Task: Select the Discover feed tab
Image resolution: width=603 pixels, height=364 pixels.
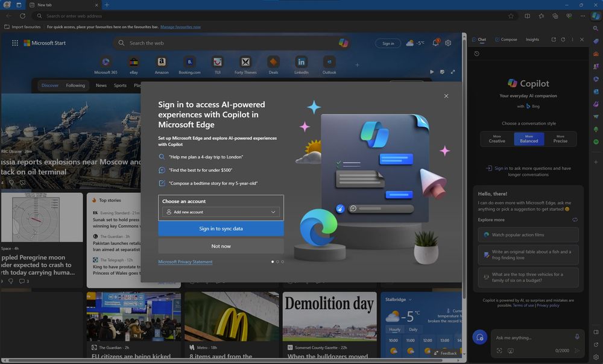Action: pos(50,86)
